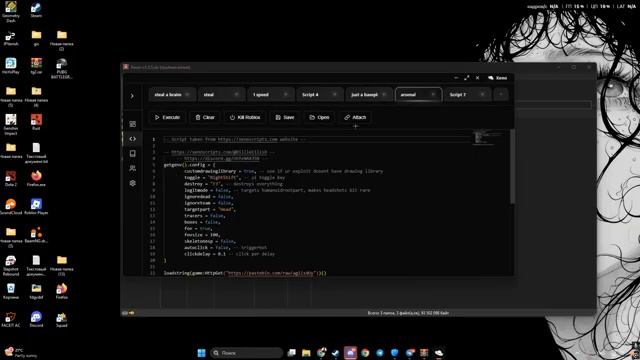Place cursor on the "targetpart" line

pos(210,209)
